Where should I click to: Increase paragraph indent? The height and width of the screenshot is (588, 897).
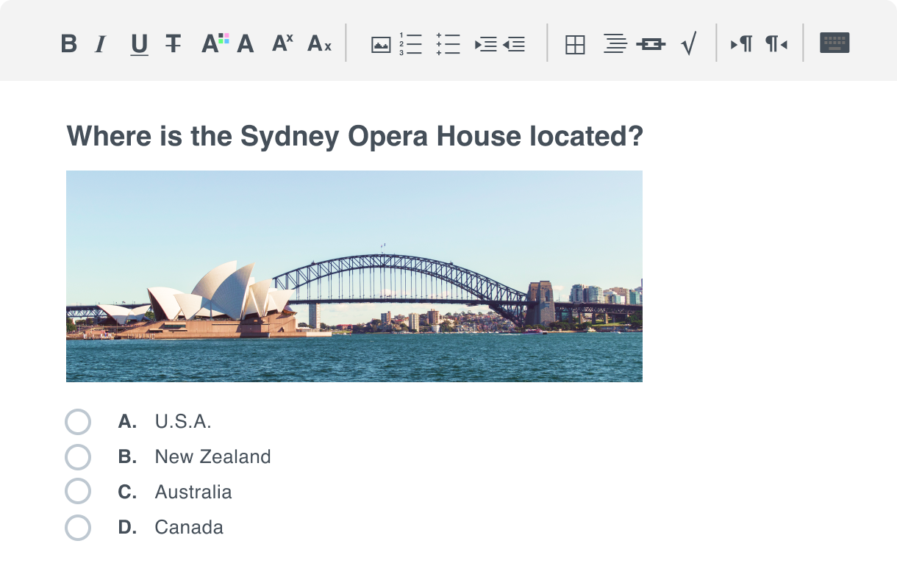486,44
